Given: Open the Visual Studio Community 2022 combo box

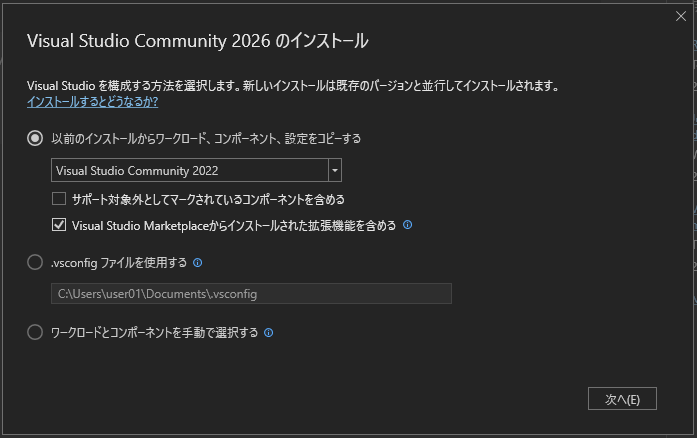Looking at the screenshot, I should [x=190, y=171].
